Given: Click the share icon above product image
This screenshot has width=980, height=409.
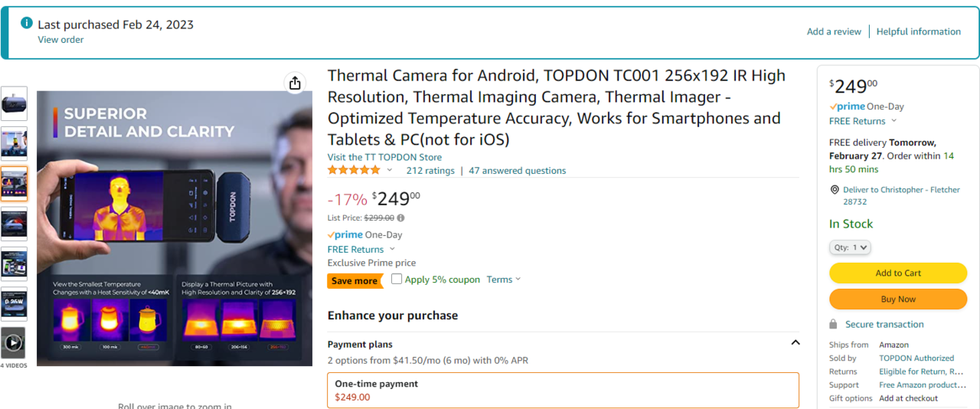Looking at the screenshot, I should (296, 83).
